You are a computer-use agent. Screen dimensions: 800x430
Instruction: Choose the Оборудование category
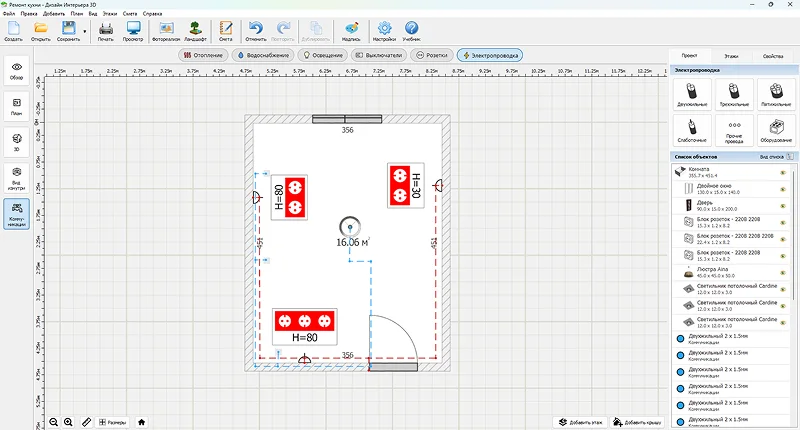click(x=776, y=130)
